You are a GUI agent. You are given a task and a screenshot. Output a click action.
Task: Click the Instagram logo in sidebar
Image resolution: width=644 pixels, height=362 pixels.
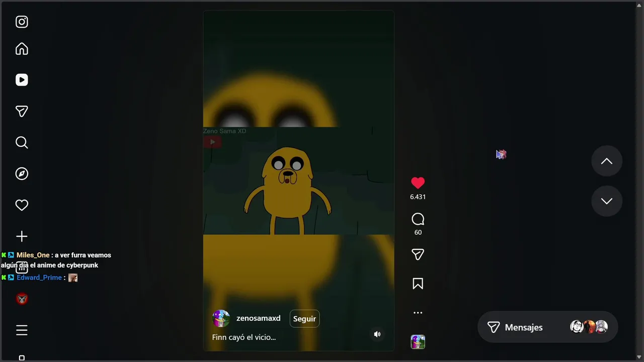22,22
